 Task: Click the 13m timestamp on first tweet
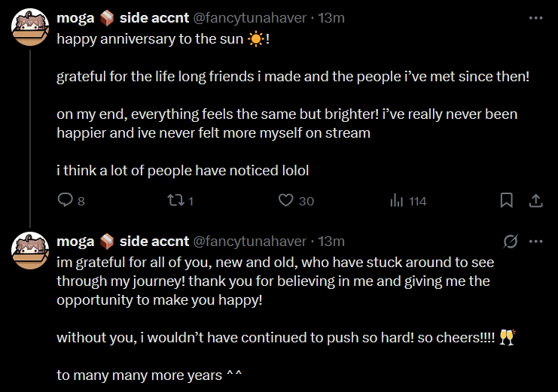[x=331, y=17]
